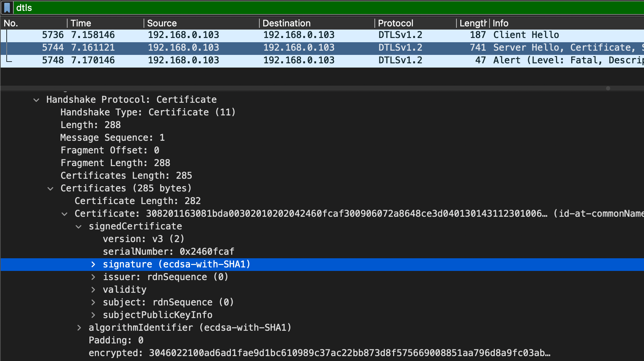Select the Length: 288 field

tap(90, 125)
